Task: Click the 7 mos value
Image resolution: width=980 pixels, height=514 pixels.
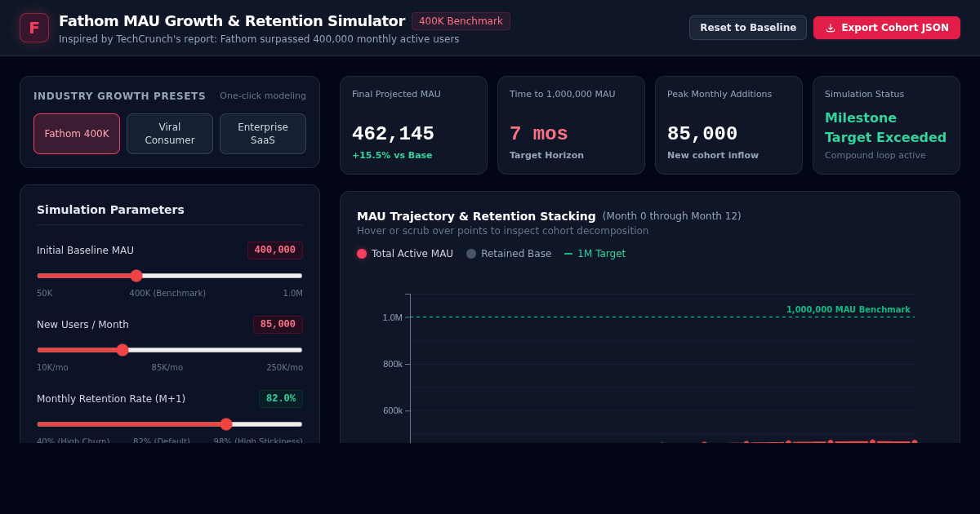Action: (x=538, y=134)
